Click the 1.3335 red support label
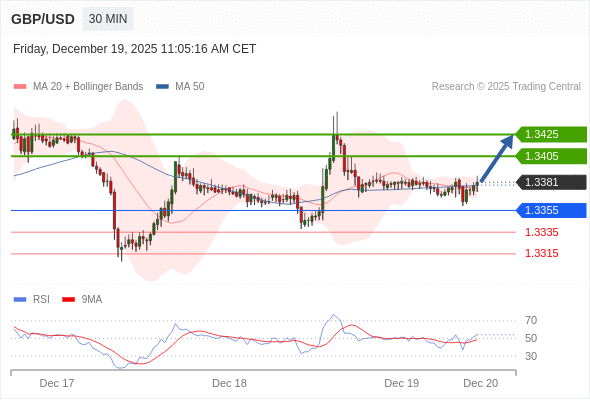The height and width of the screenshot is (400, 590). (x=541, y=232)
